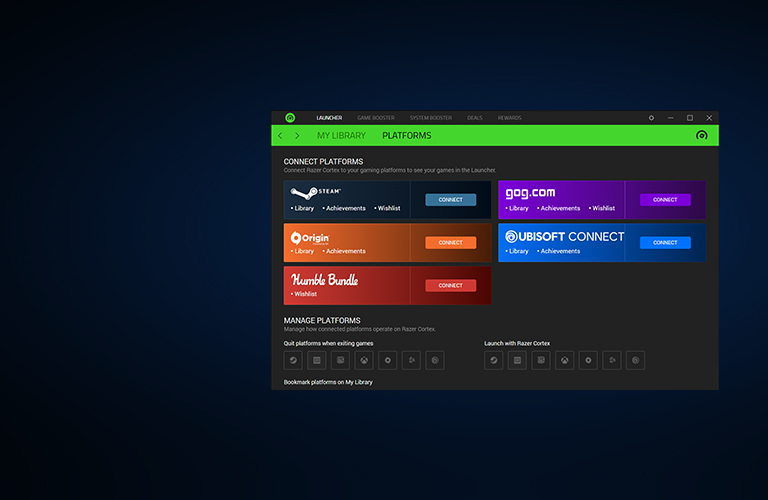768x500 pixels.
Task: Connect the Steam platform
Action: click(450, 200)
